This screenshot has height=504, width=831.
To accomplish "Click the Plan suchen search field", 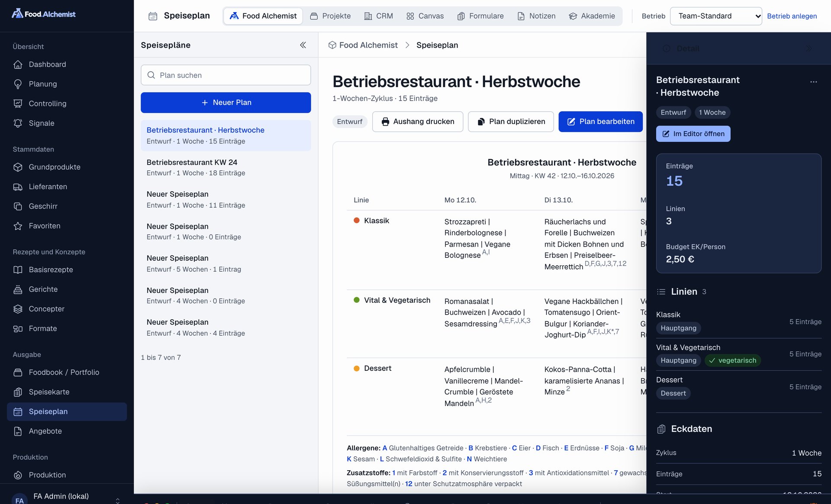I will coord(225,75).
